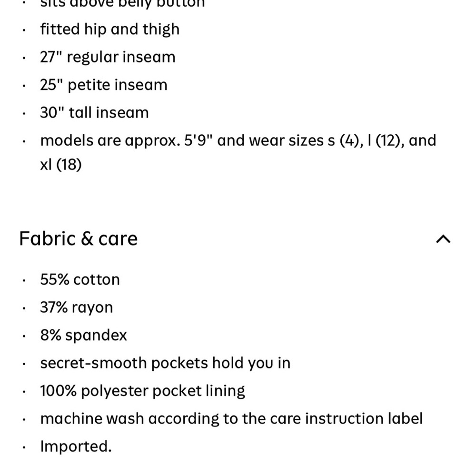This screenshot has width=476, height=476.
Task: Click the bullet before 55% cotton
Action: (x=24, y=280)
